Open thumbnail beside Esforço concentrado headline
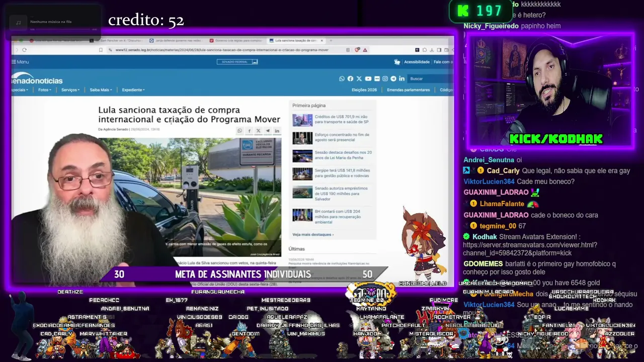This screenshot has width=644, height=362. [302, 138]
